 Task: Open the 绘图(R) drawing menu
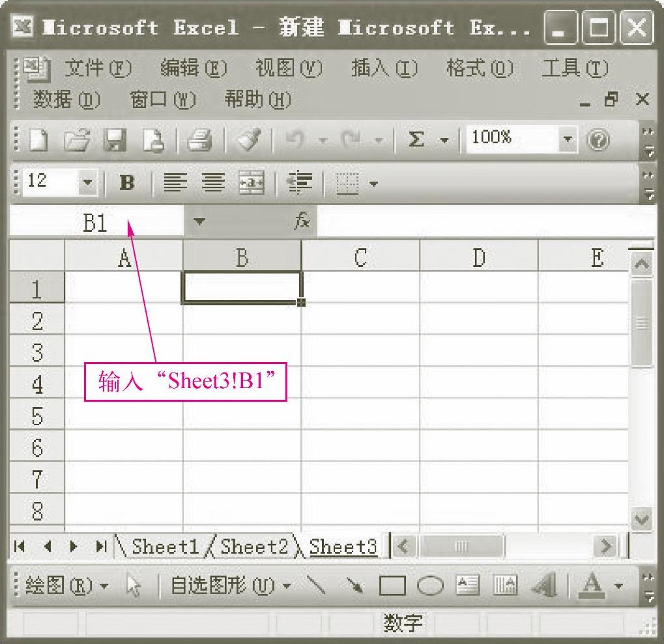tap(67, 586)
